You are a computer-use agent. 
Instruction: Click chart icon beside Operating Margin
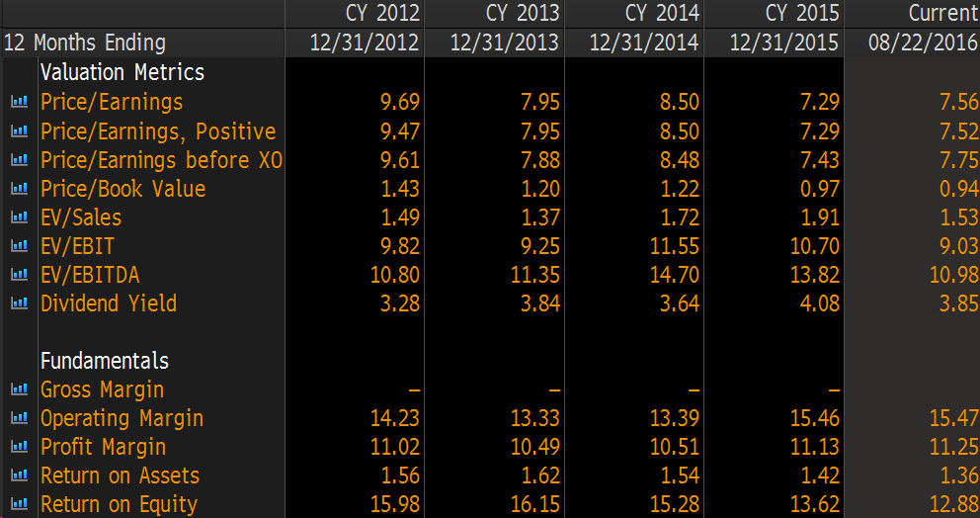(x=18, y=419)
